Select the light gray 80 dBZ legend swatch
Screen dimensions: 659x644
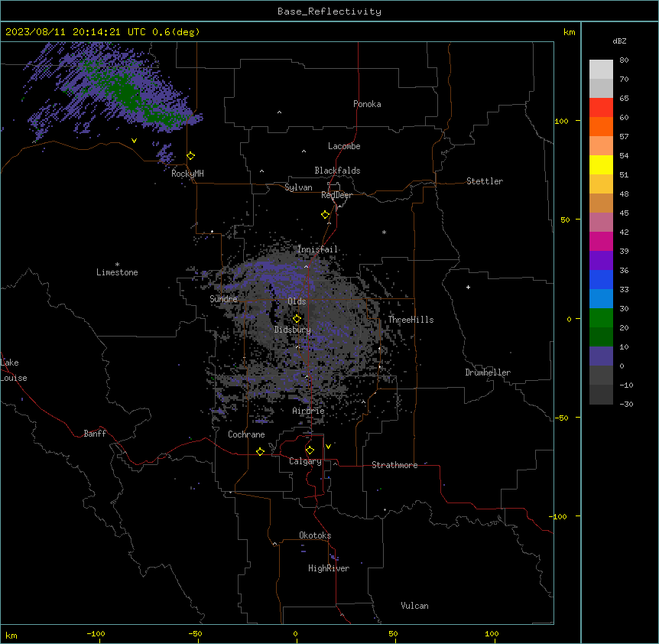[601, 70]
